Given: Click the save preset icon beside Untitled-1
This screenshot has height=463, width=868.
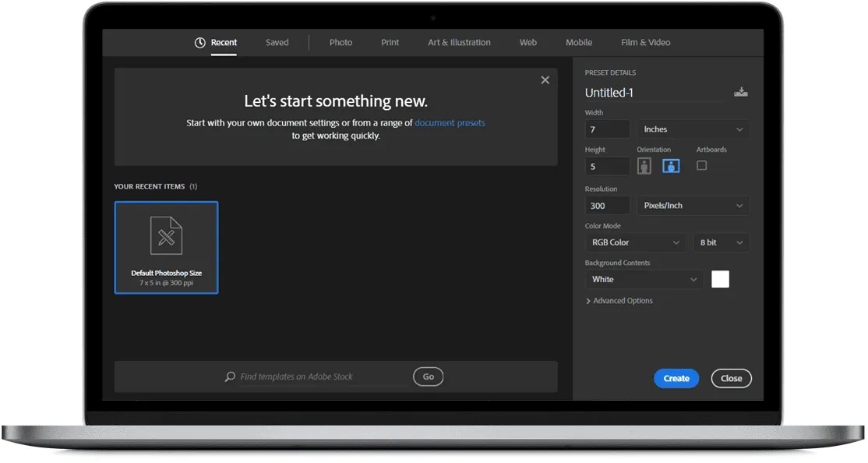Looking at the screenshot, I should pos(740,92).
